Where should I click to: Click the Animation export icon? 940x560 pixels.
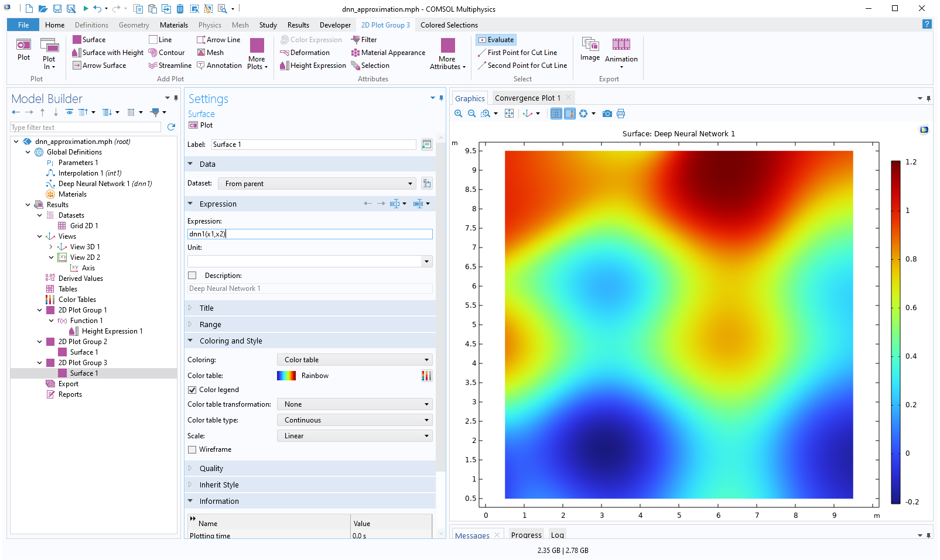point(621,45)
